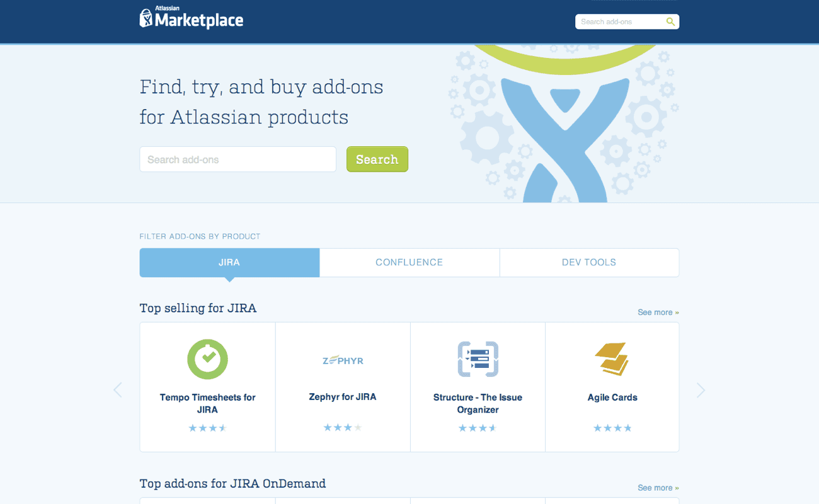The width and height of the screenshot is (819, 504).
Task: Focus the header Search add-ons field
Action: coord(627,21)
